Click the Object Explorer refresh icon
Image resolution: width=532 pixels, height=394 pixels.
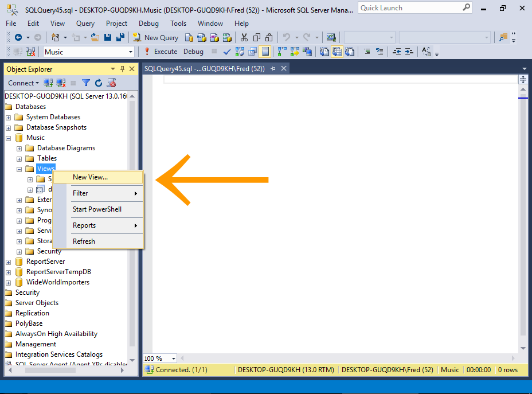coord(98,83)
